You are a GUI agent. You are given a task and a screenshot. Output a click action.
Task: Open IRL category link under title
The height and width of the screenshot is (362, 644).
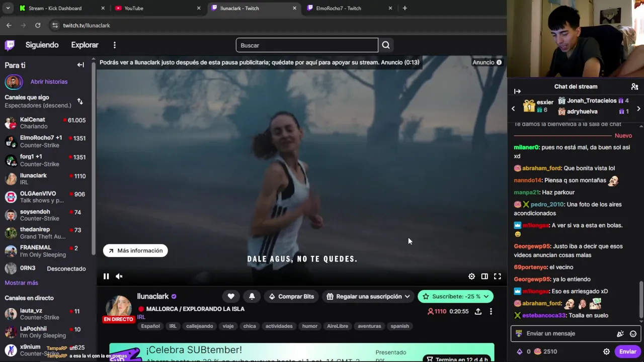pos(141,317)
